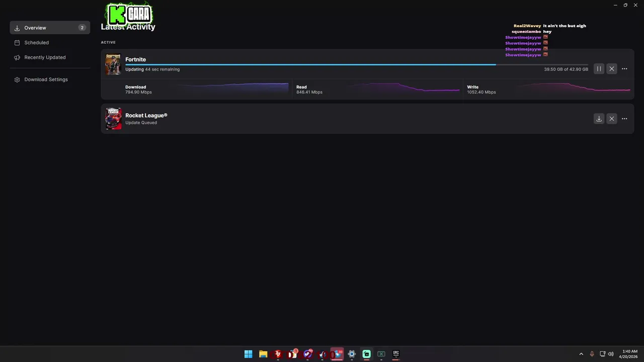The image size is (644, 362).
Task: Cancel the queued Rocket League update
Action: click(611, 119)
